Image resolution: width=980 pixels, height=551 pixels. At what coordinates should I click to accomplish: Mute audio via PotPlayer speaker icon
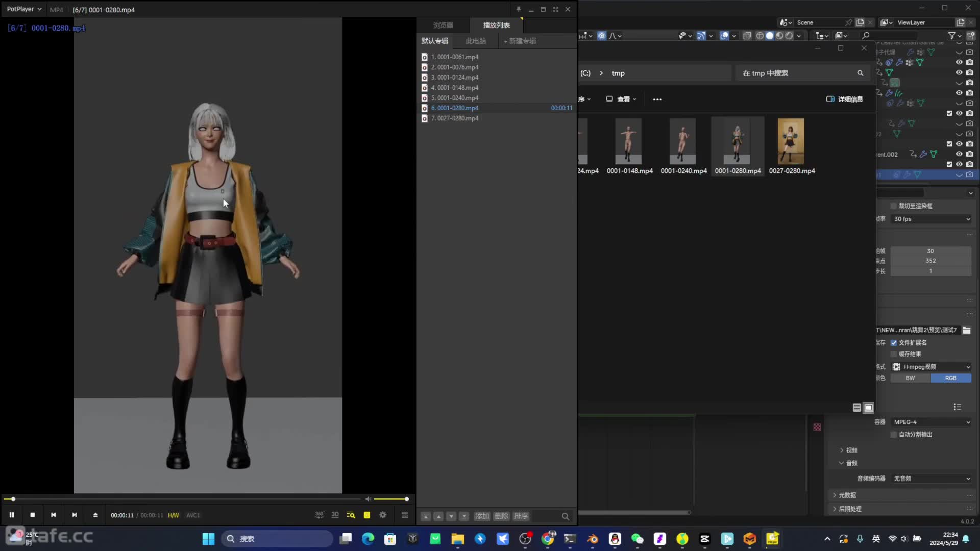pos(368,499)
